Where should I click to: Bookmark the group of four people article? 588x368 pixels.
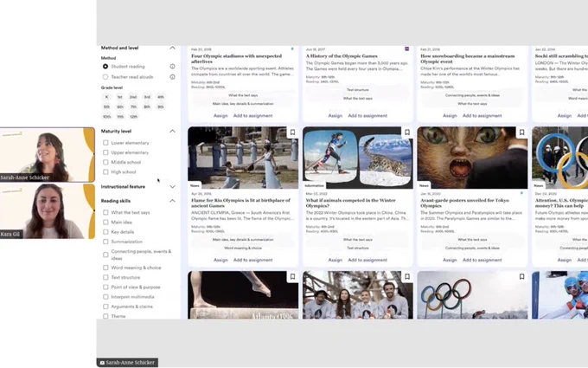407,277
